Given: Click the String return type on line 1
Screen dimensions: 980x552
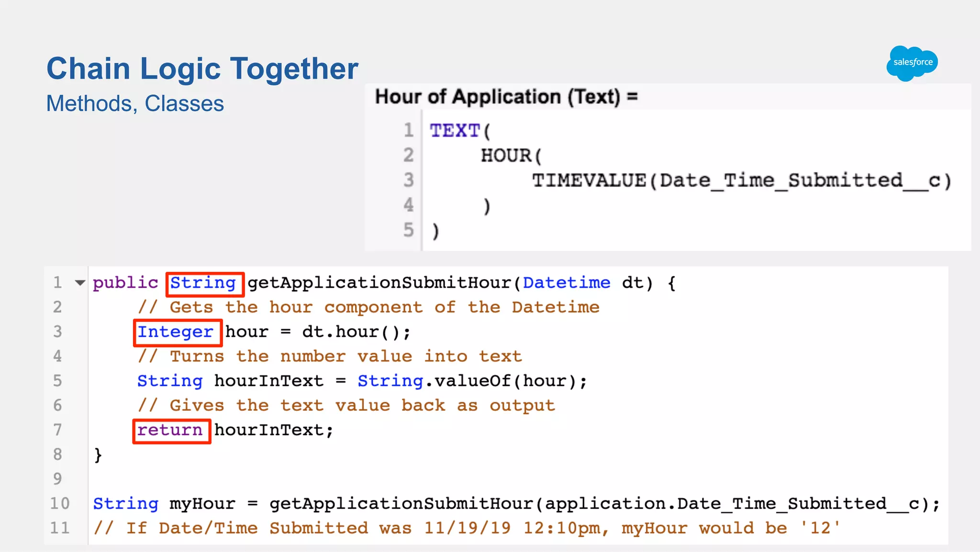Looking at the screenshot, I should (x=203, y=283).
